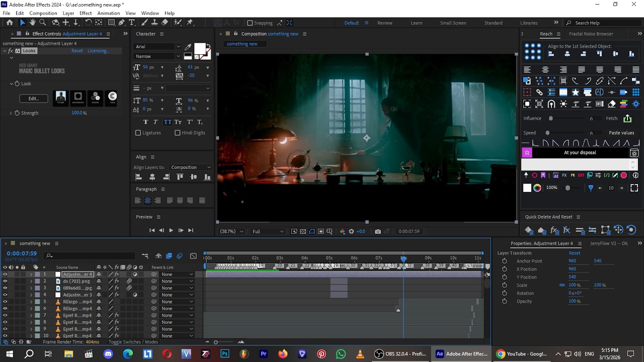Click Reset link in Effect Controls
The image size is (644, 362).
click(77, 51)
